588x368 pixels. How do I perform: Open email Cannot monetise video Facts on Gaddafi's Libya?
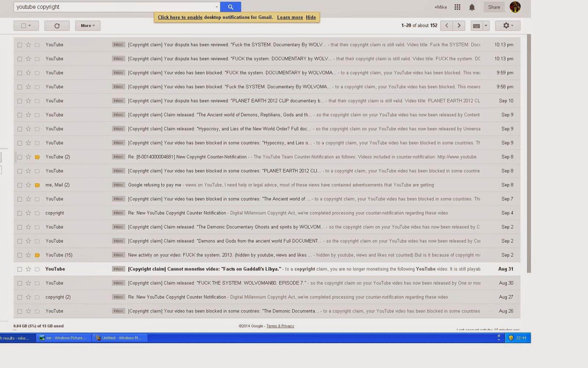tap(267, 269)
